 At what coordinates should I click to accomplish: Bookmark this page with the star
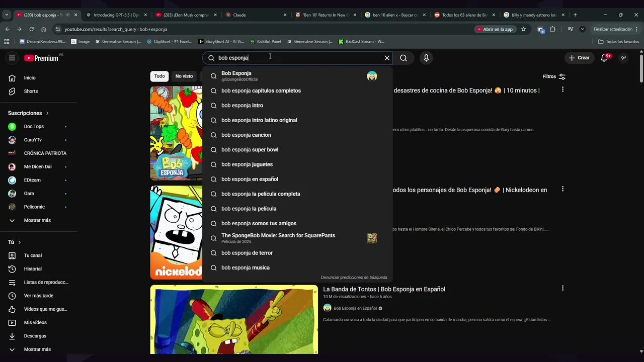coord(523,29)
